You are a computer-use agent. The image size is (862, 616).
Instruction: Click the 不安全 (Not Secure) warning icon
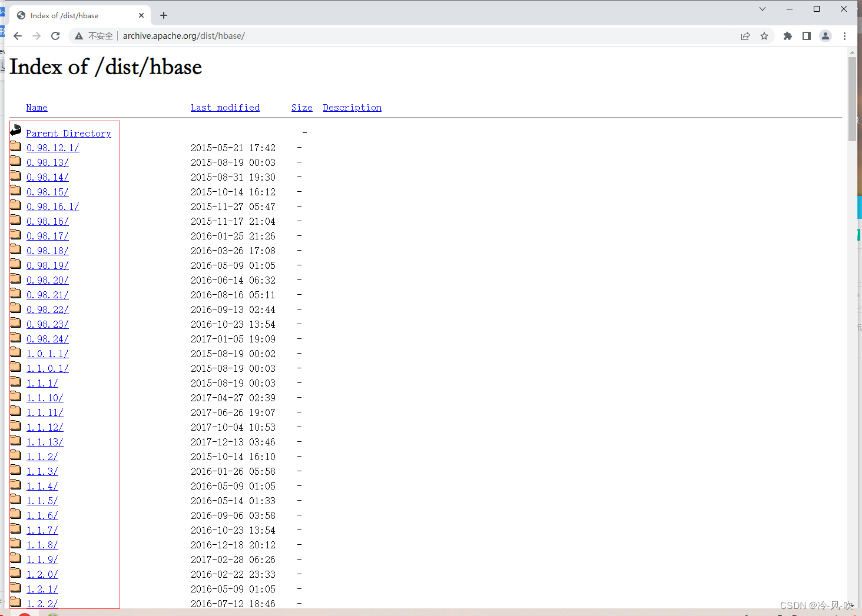coord(79,36)
